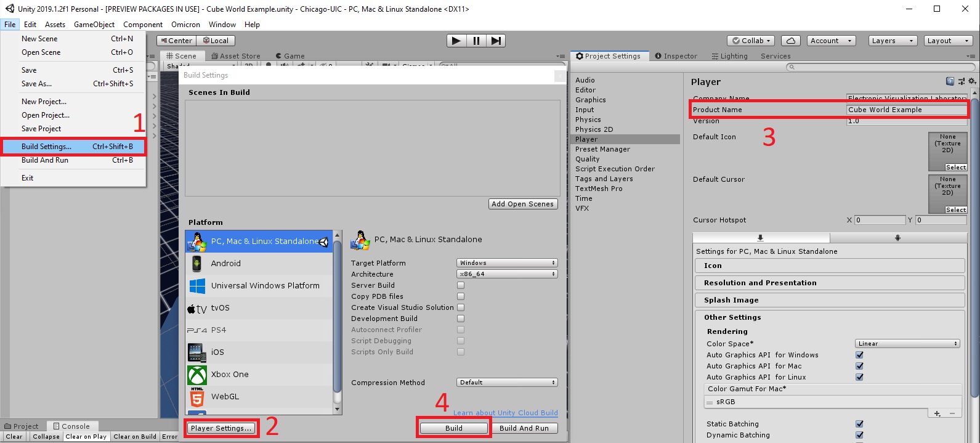Viewport: 980px width, 443px height.
Task: Advance one frame with the step button
Action: click(x=496, y=41)
